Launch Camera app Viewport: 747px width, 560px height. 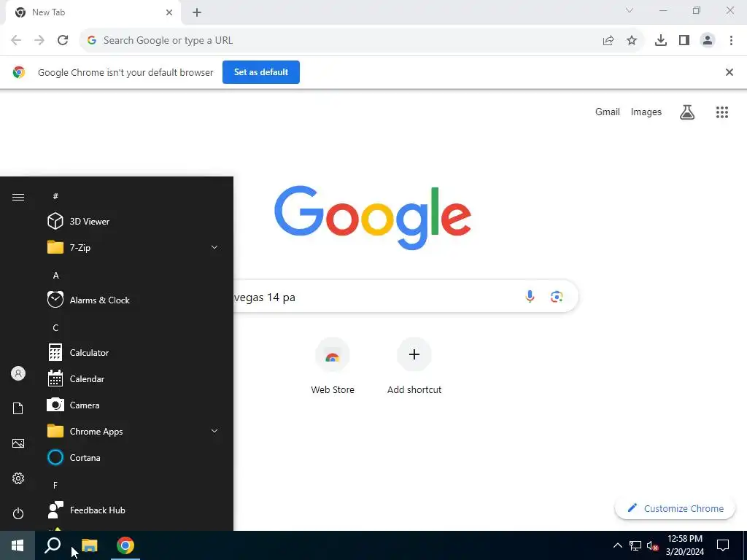point(133,405)
